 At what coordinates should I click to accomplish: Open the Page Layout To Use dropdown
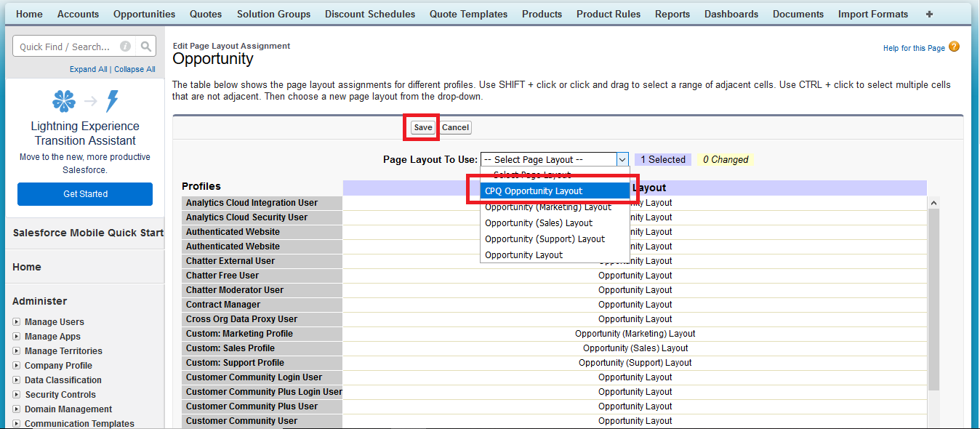[554, 160]
